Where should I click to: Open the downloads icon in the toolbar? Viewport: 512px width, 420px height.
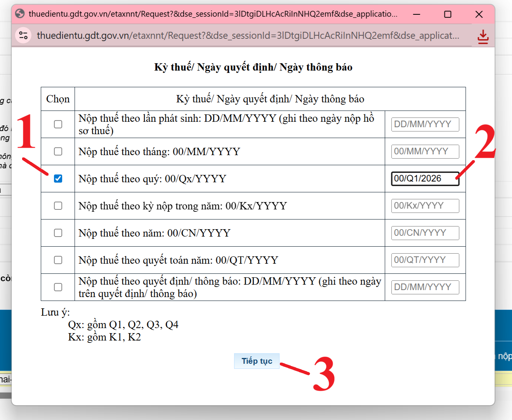483,36
